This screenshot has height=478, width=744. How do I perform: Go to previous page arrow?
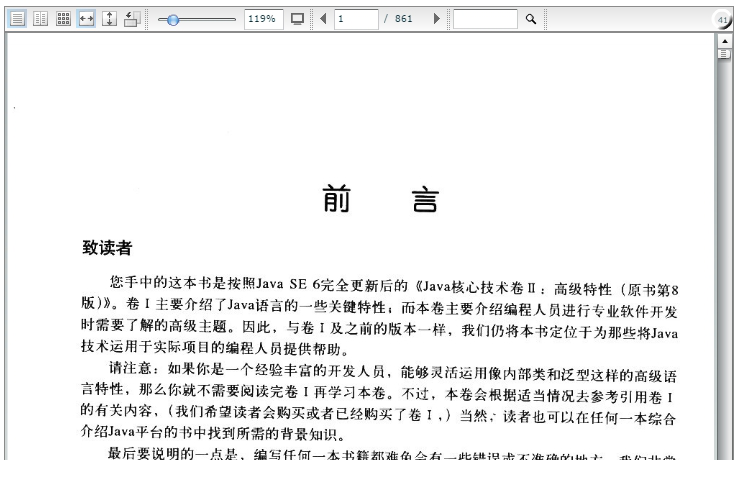coord(324,19)
